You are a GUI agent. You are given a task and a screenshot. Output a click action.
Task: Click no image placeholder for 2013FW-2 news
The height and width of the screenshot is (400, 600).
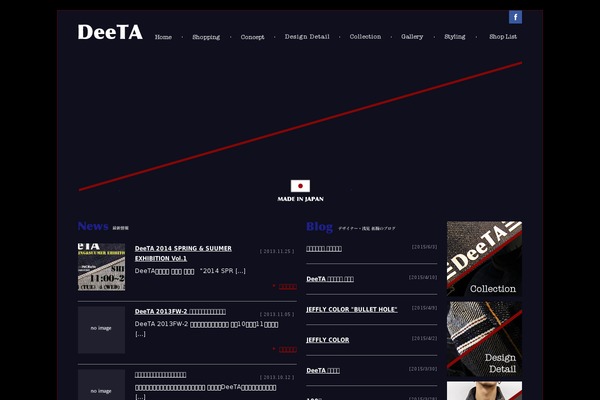point(101,330)
